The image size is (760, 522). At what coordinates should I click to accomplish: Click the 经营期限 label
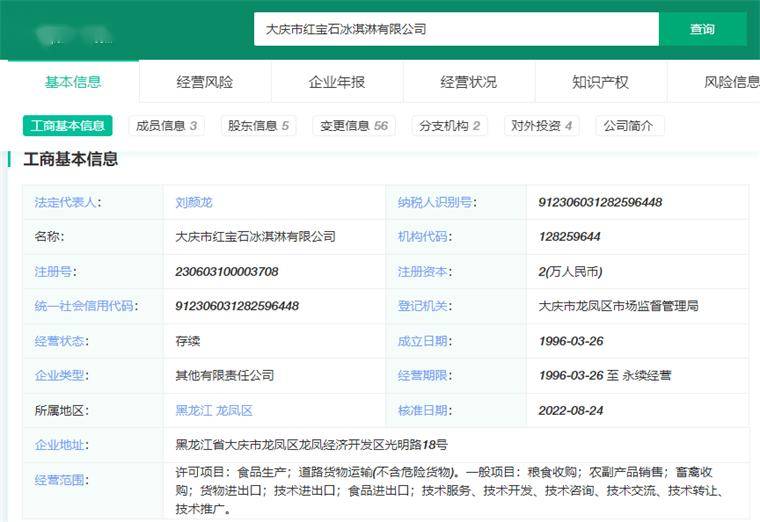click(x=424, y=375)
